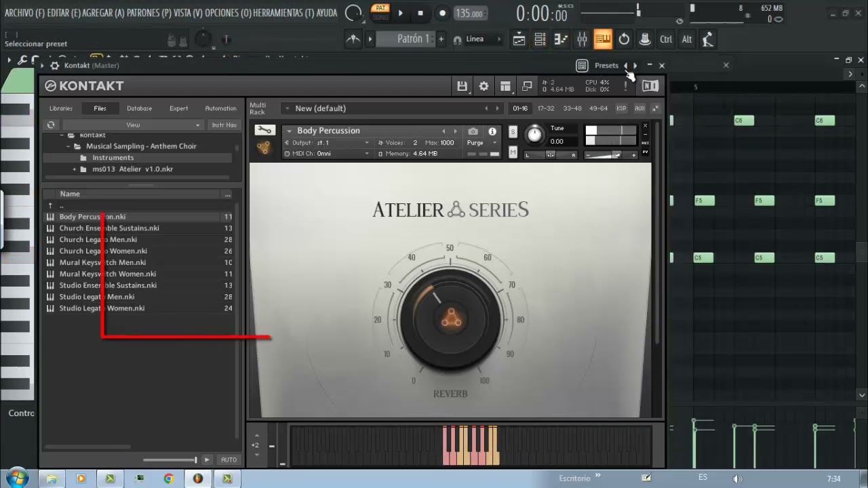The image size is (868, 488).
Task: Toggle the KSP script panel
Action: click(621, 108)
